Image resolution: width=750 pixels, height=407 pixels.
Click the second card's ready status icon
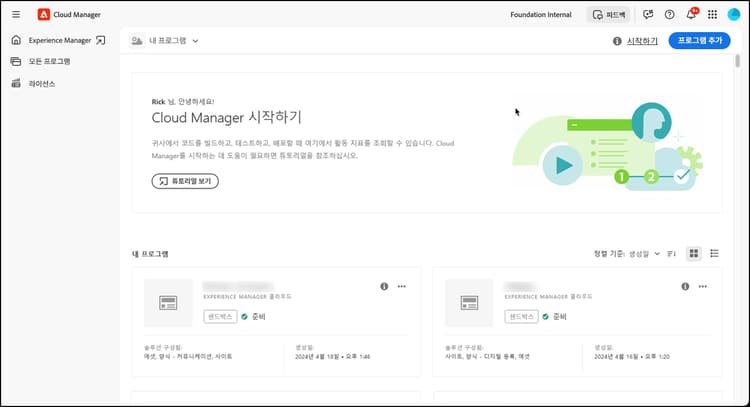click(x=545, y=317)
